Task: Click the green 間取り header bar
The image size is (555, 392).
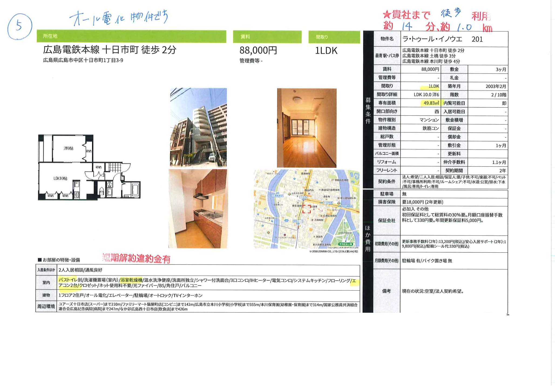Action: click(x=334, y=37)
